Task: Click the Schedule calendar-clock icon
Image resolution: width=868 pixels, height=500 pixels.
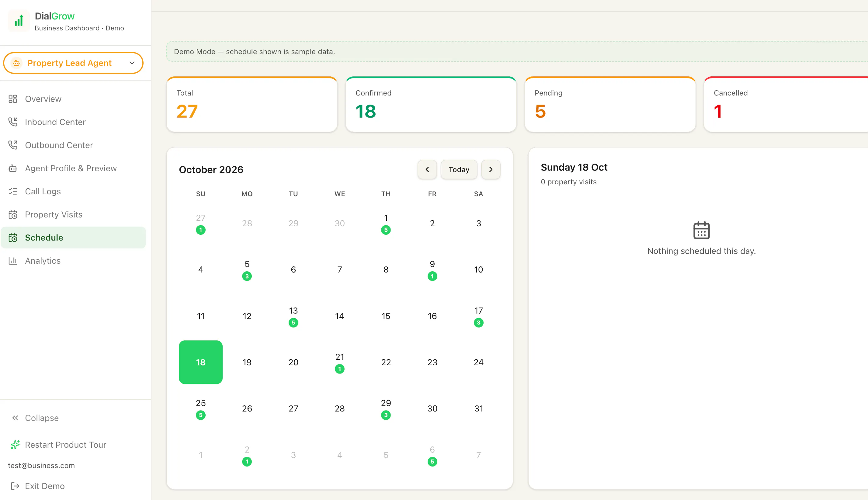Action: (13, 238)
